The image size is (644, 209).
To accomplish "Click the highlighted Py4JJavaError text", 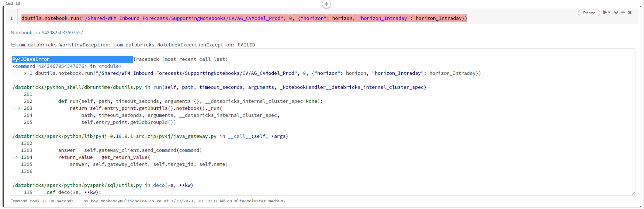I will (31, 59).
